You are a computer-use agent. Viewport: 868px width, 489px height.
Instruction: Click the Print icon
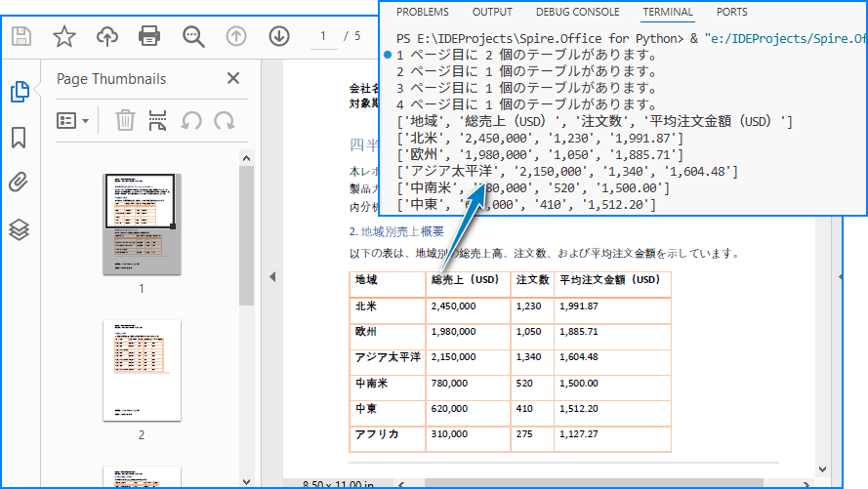[x=149, y=36]
